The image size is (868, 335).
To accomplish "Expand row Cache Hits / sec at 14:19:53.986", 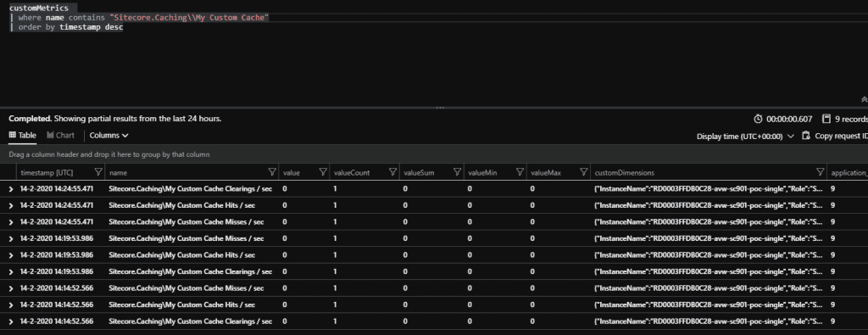I will (x=10, y=255).
